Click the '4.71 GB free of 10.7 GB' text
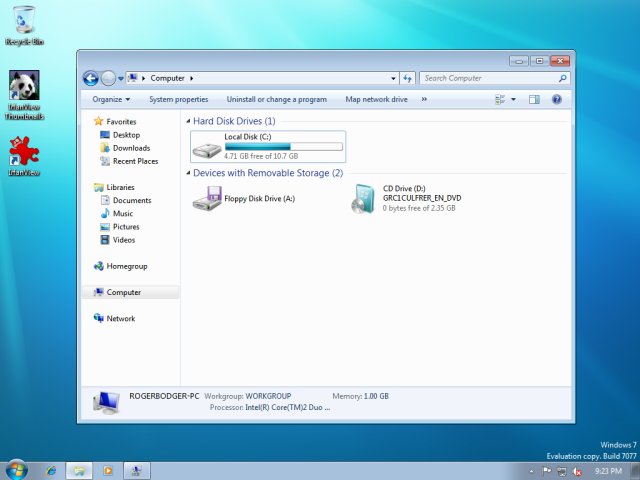Image resolution: width=640 pixels, height=480 pixels. (261, 156)
